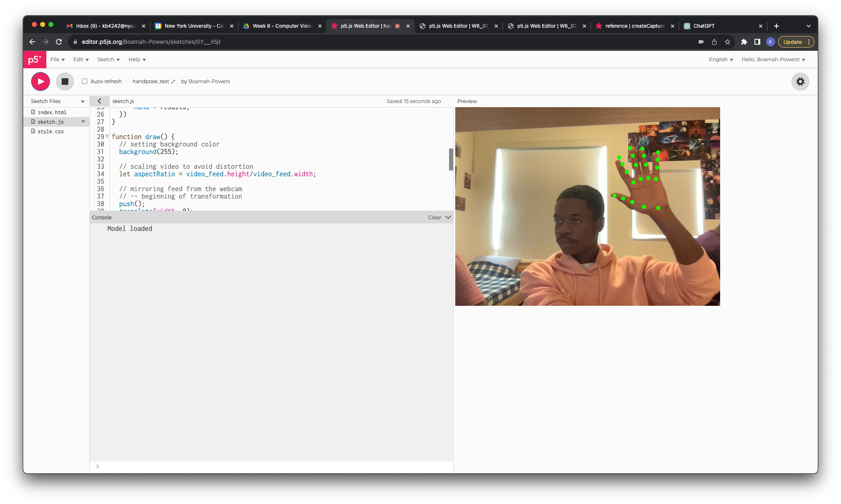
Task: Open the tab search chevron
Action: pyautogui.click(x=809, y=26)
